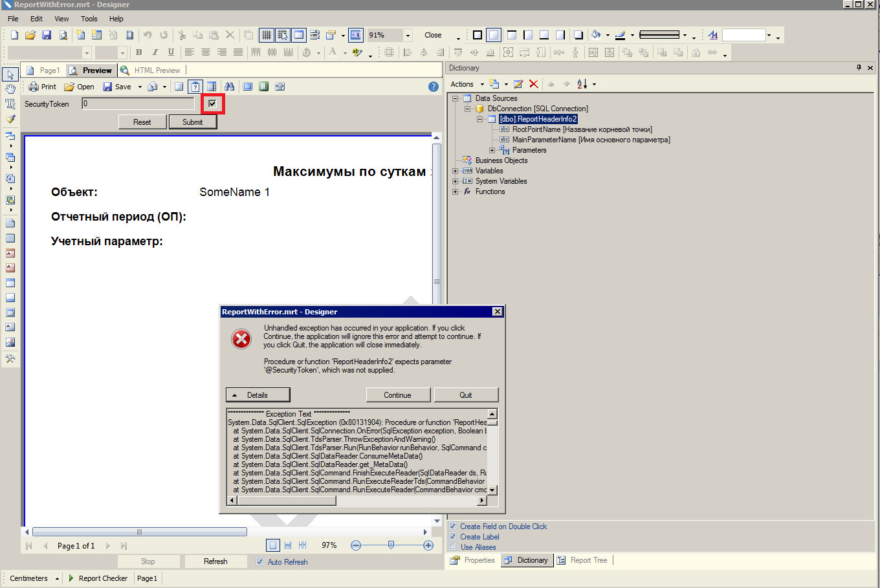Click the Italic formatting icon

(x=155, y=52)
